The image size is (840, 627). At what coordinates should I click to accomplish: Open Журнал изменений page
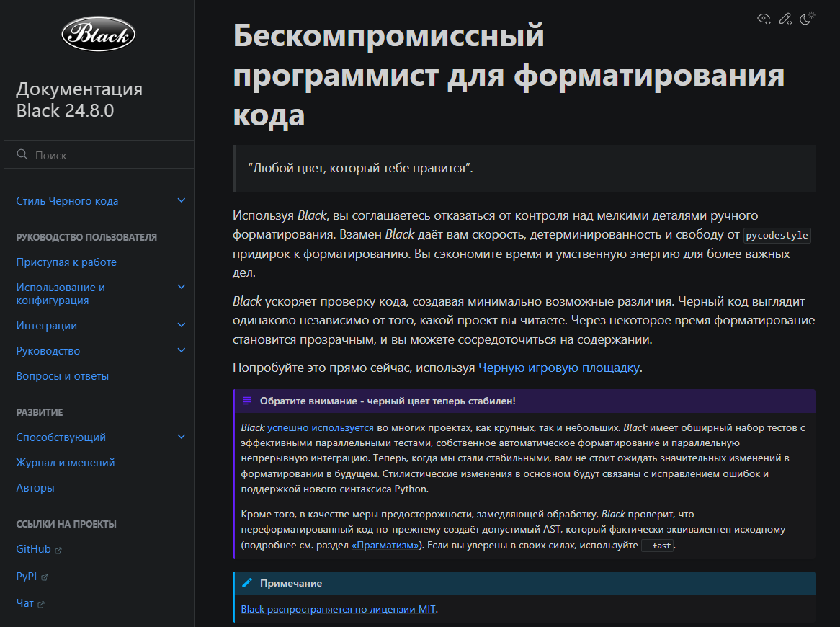[66, 463]
